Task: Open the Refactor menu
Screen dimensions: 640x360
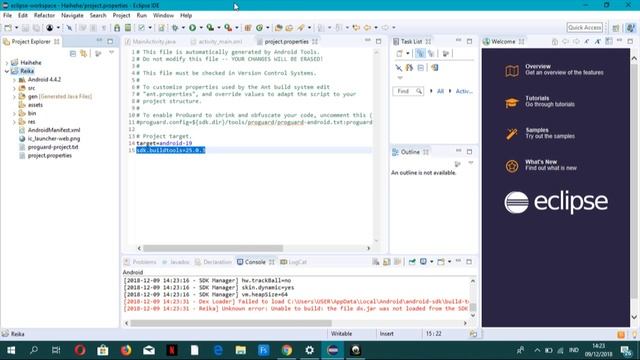Action: [44, 15]
